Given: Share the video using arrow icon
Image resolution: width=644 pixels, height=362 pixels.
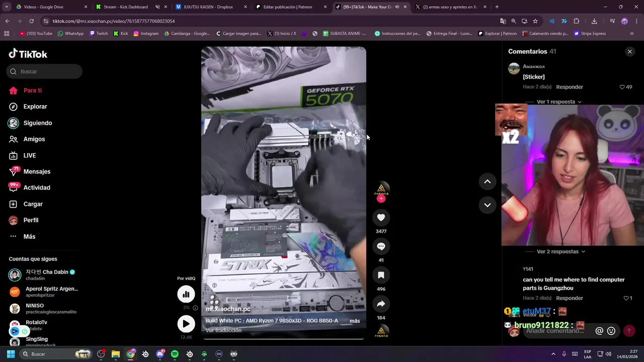Looking at the screenshot, I should 381,304.
